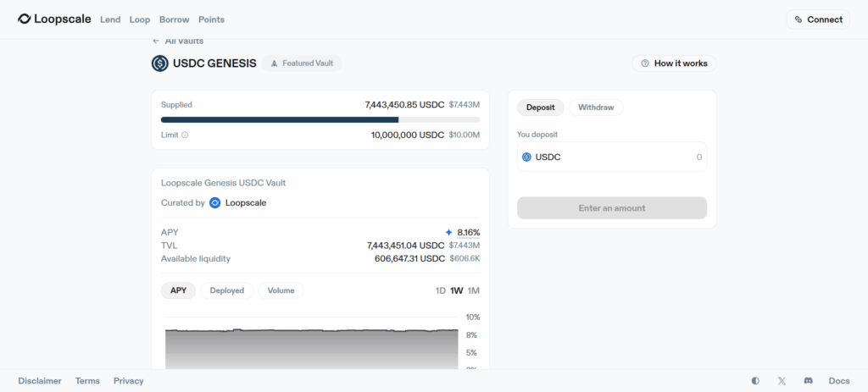This screenshot has width=868, height=392.
Task: Click the 7,443,450.85 USDC supplied value
Action: click(x=404, y=104)
